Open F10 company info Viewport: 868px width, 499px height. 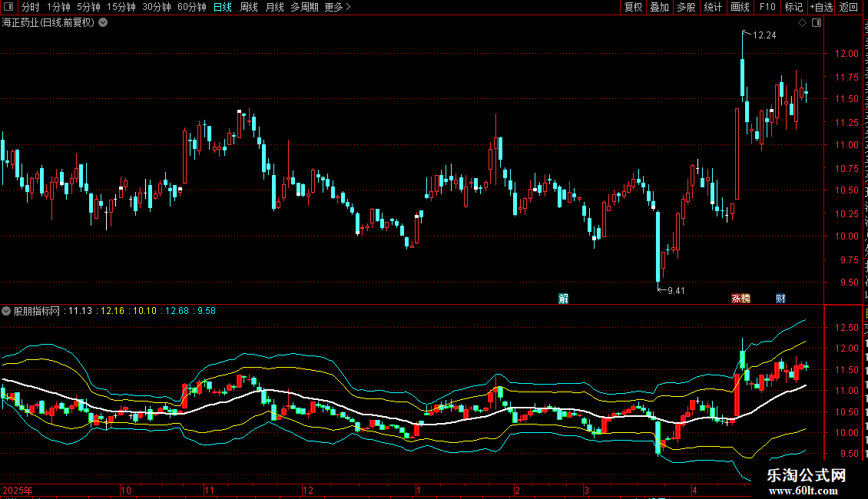(x=767, y=7)
